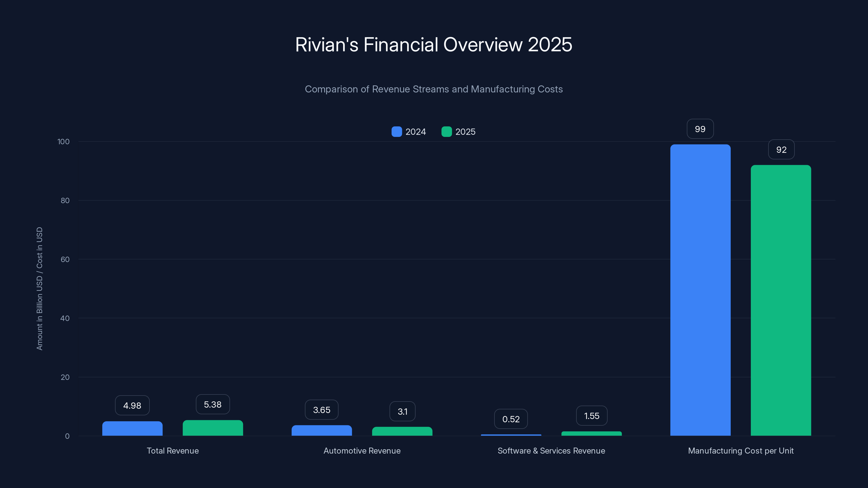Click the 99 data label
Viewport: 868px width, 488px height.
pos(700,129)
